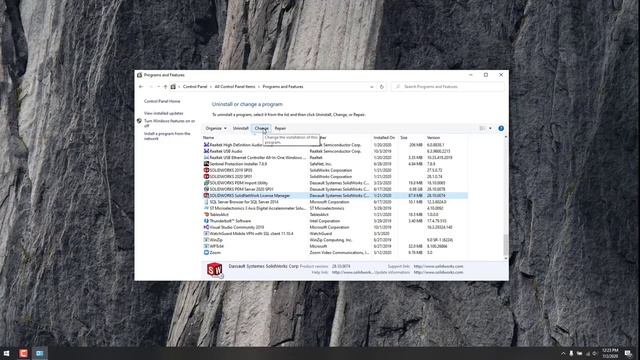This screenshot has height=360, width=640.
Task: Open the notification center icon
Action: pos(629,353)
